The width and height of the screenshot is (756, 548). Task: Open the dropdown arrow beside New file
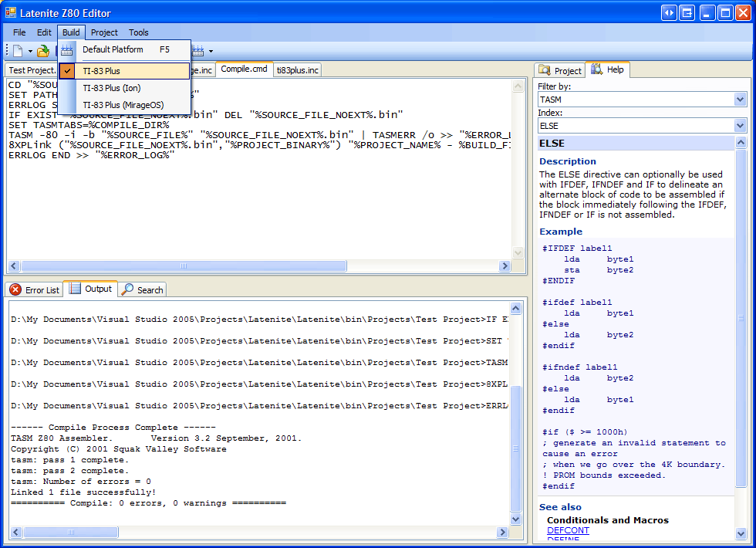(x=30, y=52)
